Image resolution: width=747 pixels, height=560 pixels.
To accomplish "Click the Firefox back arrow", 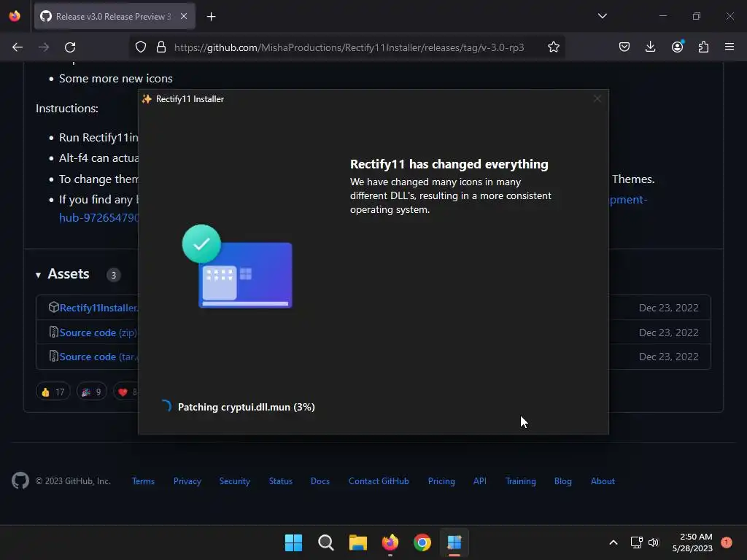I will click(18, 47).
